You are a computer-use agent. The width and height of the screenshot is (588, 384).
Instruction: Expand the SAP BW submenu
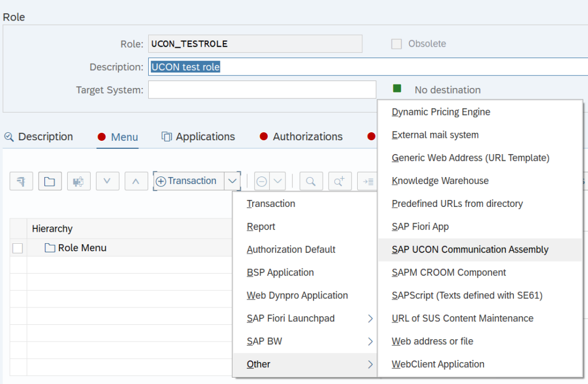pos(370,341)
